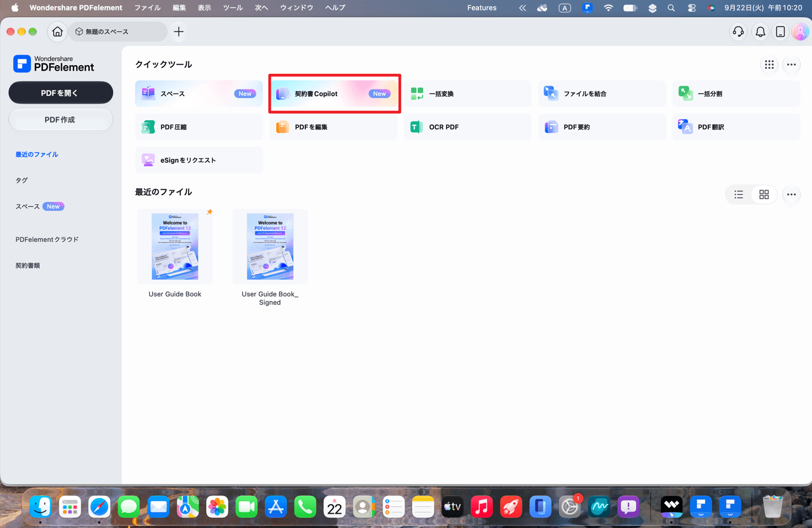Open the 一括変換 batch convert tool

coord(468,94)
